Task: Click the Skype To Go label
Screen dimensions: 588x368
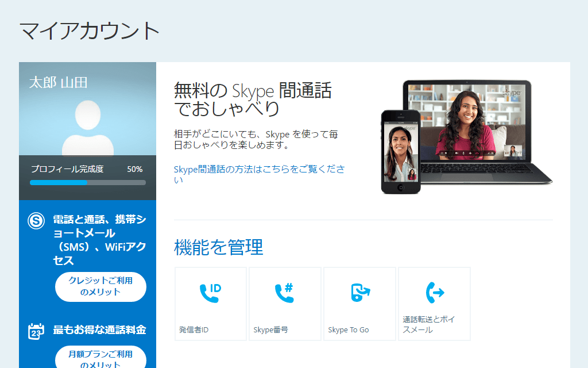Action: click(x=349, y=329)
